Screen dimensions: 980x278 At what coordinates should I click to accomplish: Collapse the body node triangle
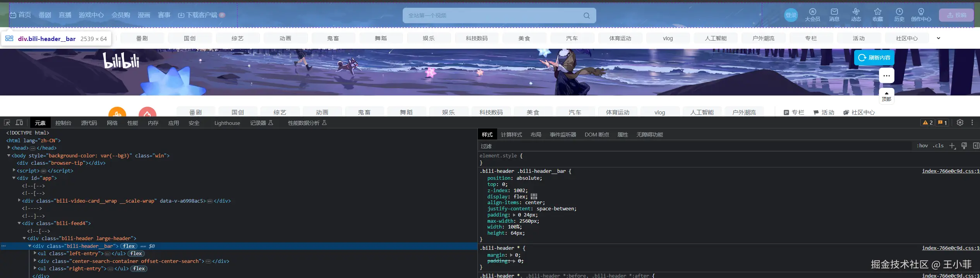(x=9, y=155)
